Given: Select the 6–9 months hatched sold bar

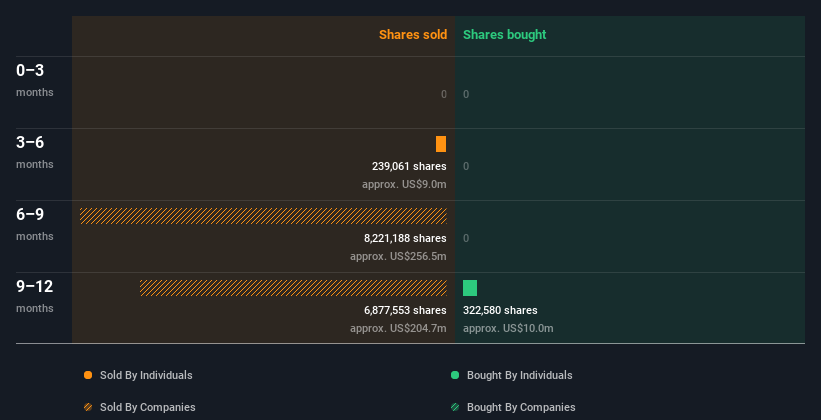Looking at the screenshot, I should click(x=263, y=216).
